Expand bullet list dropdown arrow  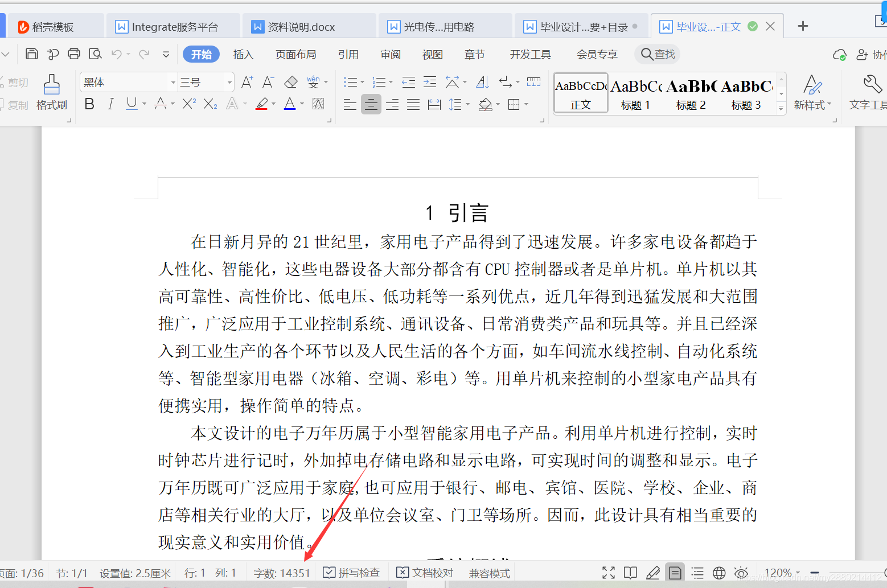coord(363,83)
